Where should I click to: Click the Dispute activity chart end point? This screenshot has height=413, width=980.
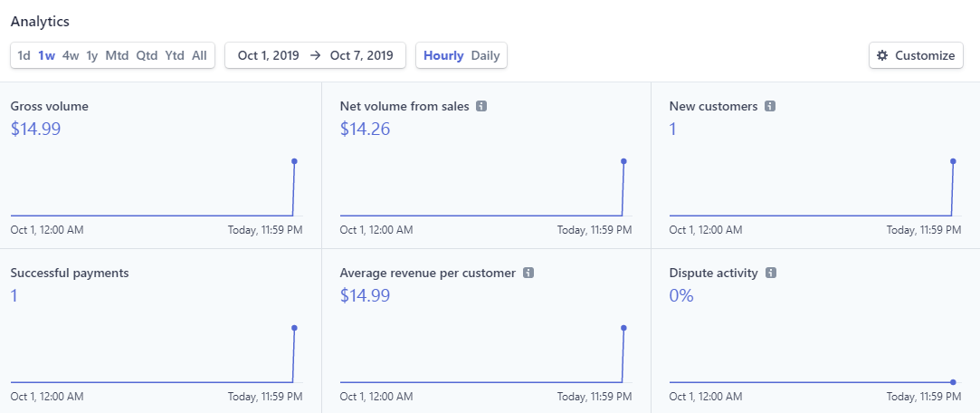[x=953, y=381]
